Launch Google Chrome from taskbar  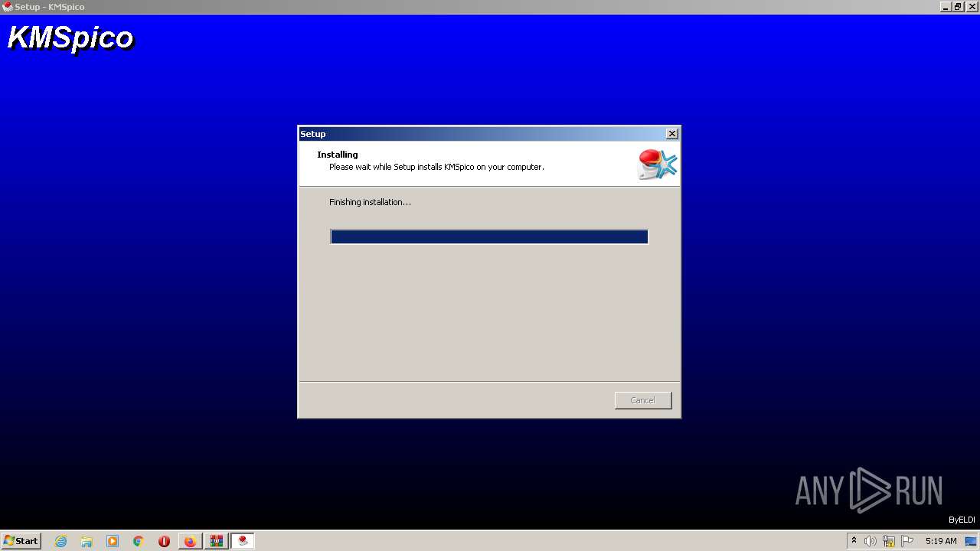pos(139,541)
